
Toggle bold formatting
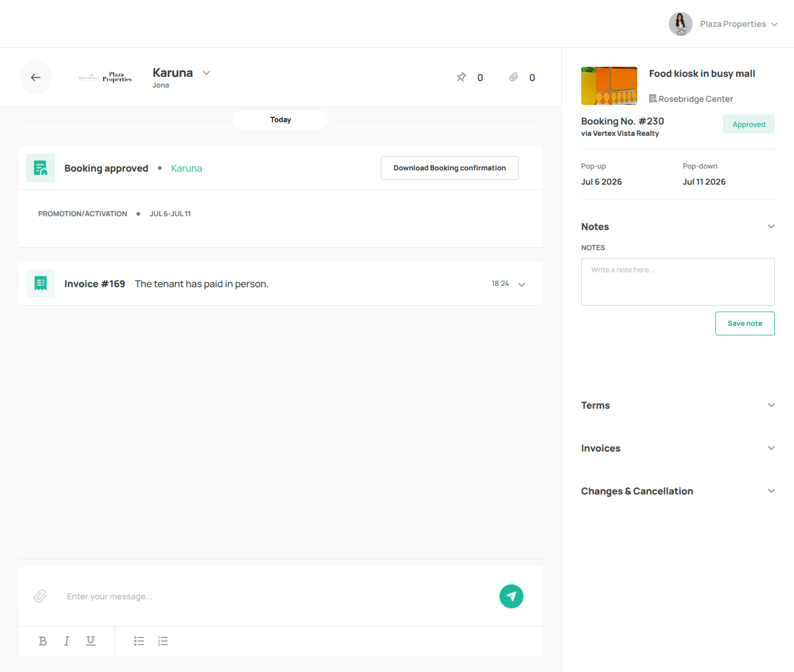coord(43,641)
